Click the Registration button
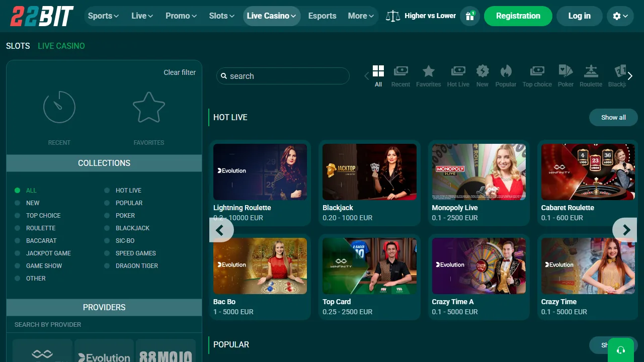 518,16
